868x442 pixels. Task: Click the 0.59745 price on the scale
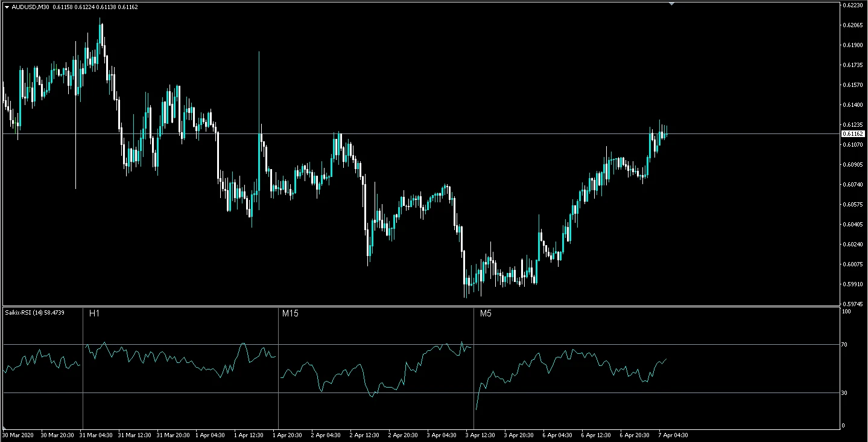[852, 304]
